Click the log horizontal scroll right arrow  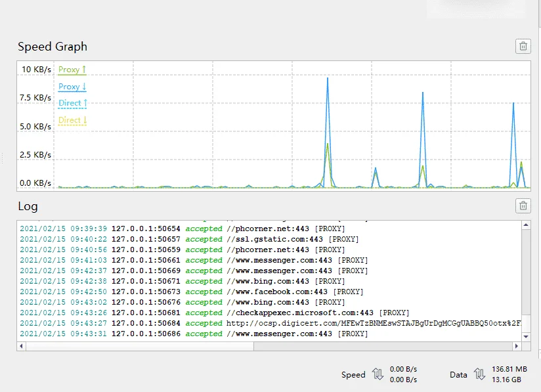[x=517, y=346]
